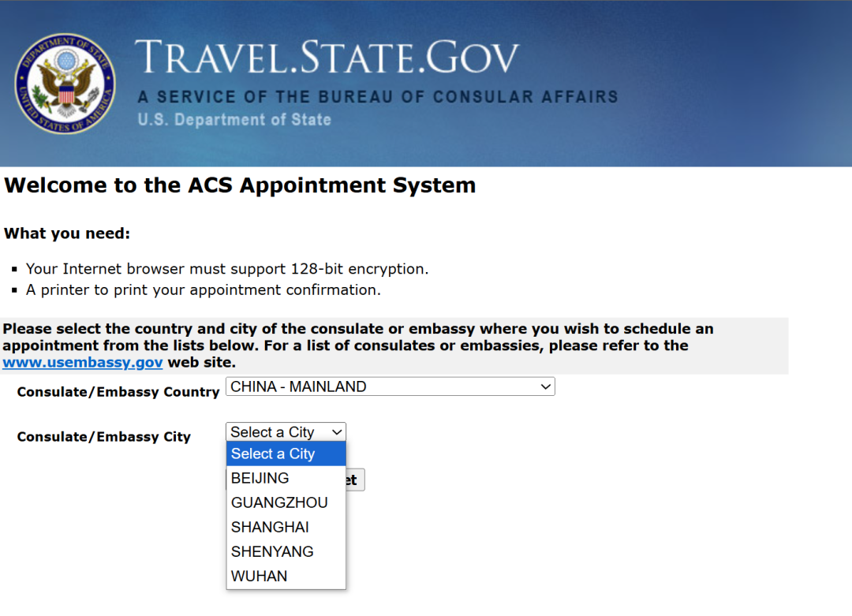Click the 'Bureau of Consular Affairs' tagline
852x616 pixels.
[x=377, y=97]
